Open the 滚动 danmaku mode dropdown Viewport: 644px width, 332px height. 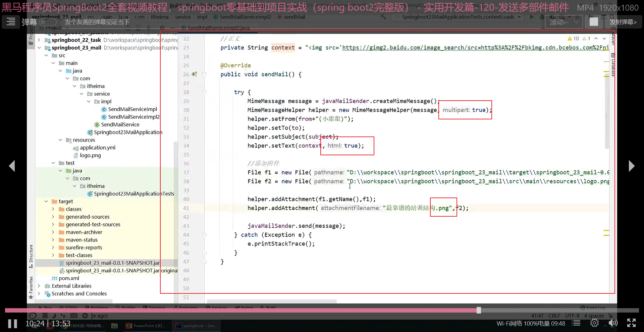[x=564, y=22]
